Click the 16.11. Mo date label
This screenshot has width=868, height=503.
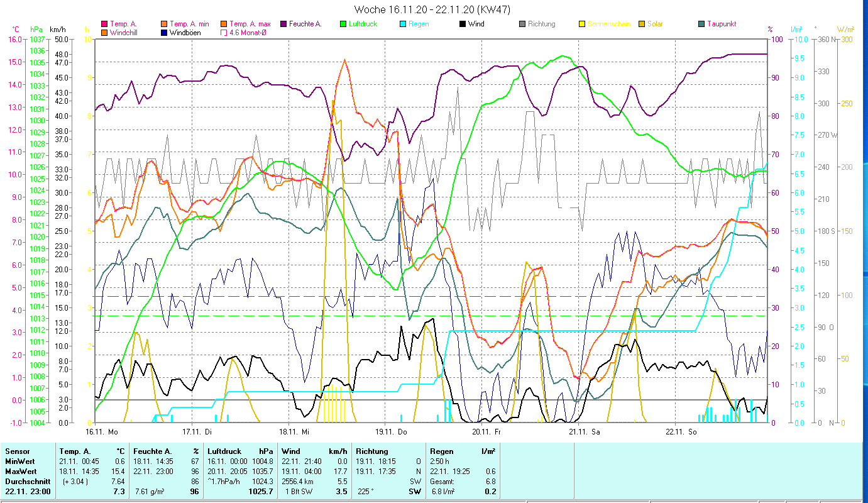102,431
